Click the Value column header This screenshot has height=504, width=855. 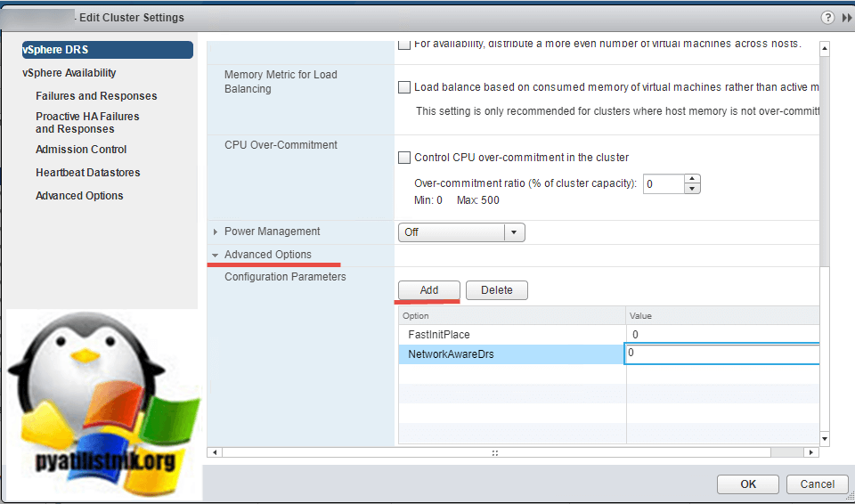pyautogui.click(x=722, y=315)
